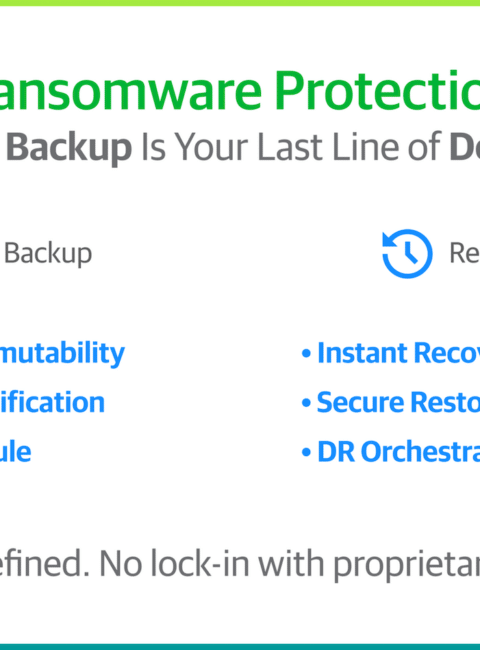The height and width of the screenshot is (650, 480).
Task: Click the bold "De" word ending the subtitle
Action: click(x=465, y=147)
